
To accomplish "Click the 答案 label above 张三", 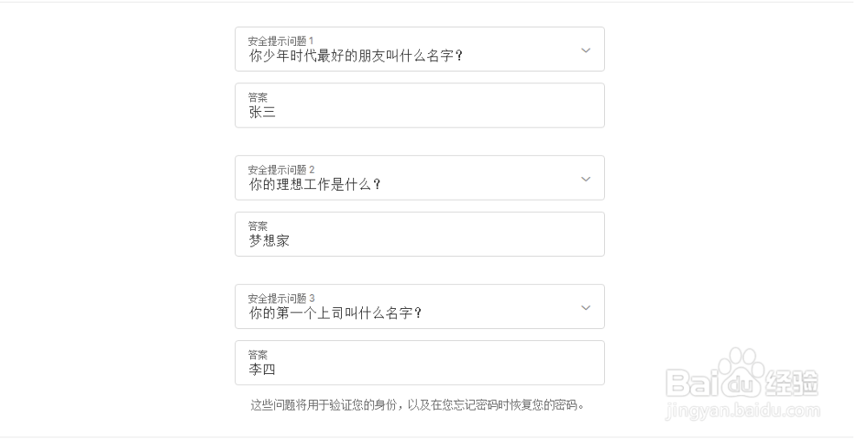I will point(258,97).
